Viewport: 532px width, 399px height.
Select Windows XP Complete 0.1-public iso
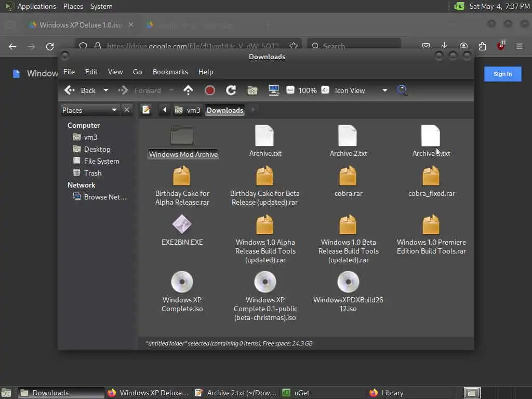pos(265,282)
